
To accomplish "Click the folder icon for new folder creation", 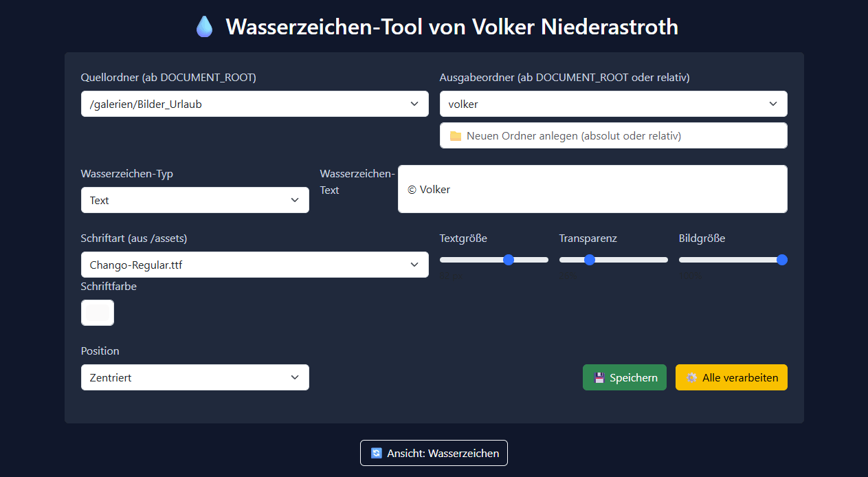I will point(456,135).
